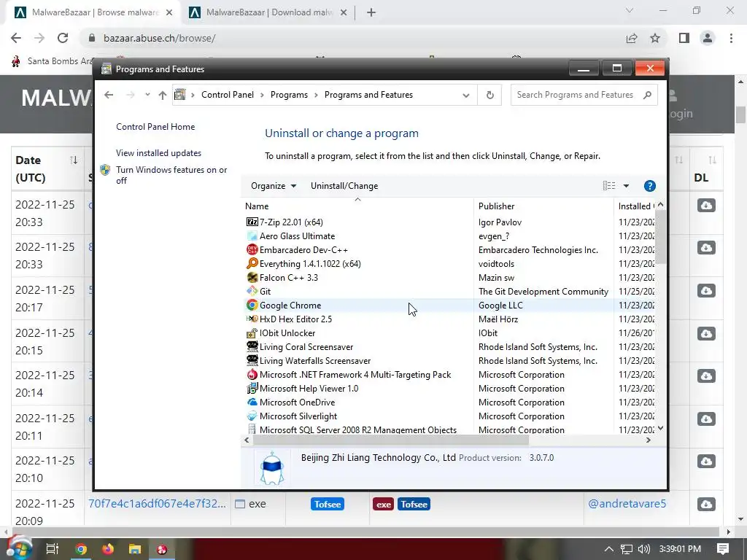Click Control Panel in the breadcrumb
Viewport: 747px width, 560px height.
pyautogui.click(x=228, y=95)
